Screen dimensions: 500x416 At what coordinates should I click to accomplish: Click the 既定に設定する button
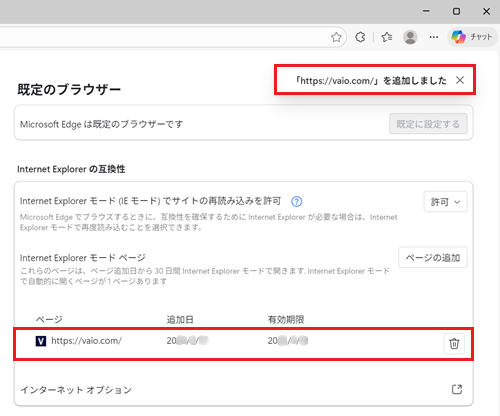(x=428, y=124)
